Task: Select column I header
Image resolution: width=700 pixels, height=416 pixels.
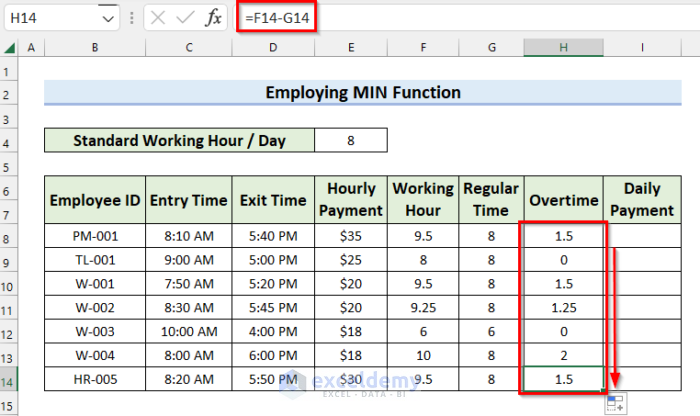Action: click(x=642, y=47)
